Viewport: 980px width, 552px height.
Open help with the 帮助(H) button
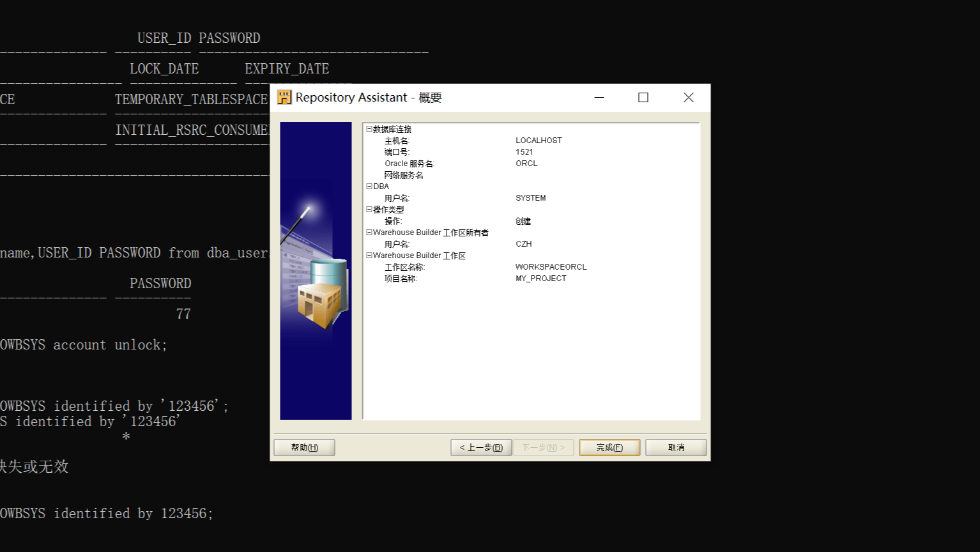(x=304, y=447)
